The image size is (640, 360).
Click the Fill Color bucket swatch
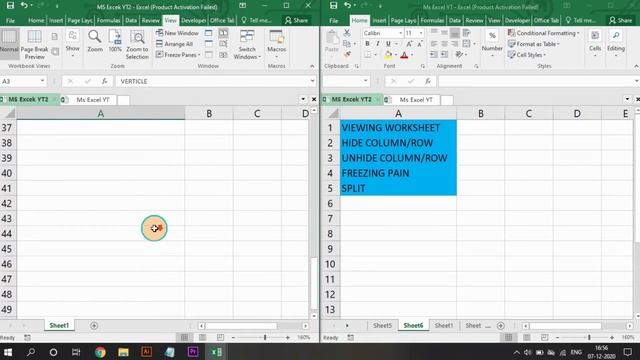[388, 55]
